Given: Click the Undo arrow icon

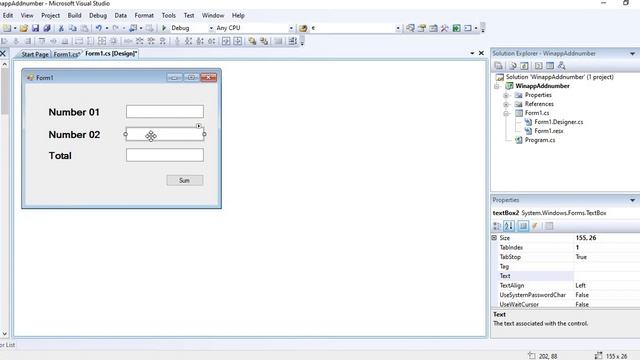Looking at the screenshot, I should tap(98, 28).
